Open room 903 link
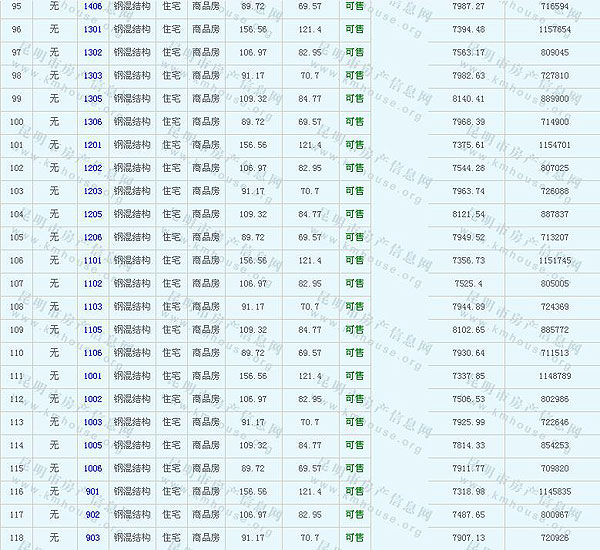Viewport: 600px width, 550px height. tap(92, 538)
